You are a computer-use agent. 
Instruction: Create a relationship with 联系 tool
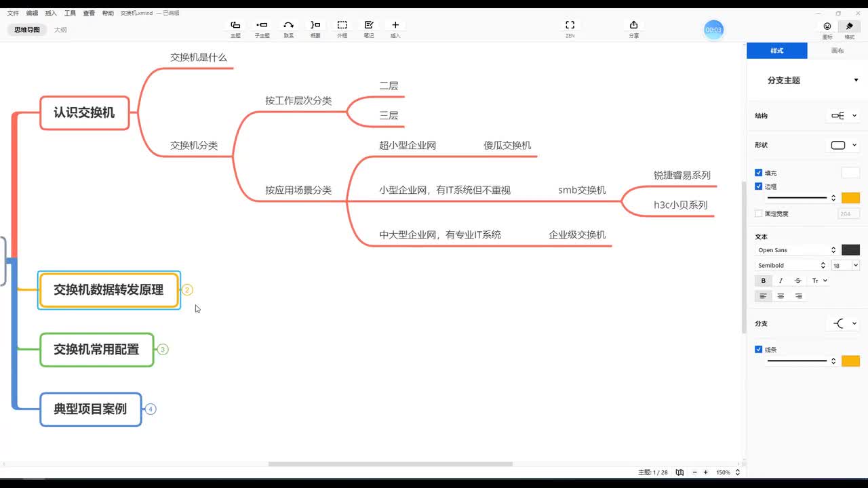click(289, 28)
